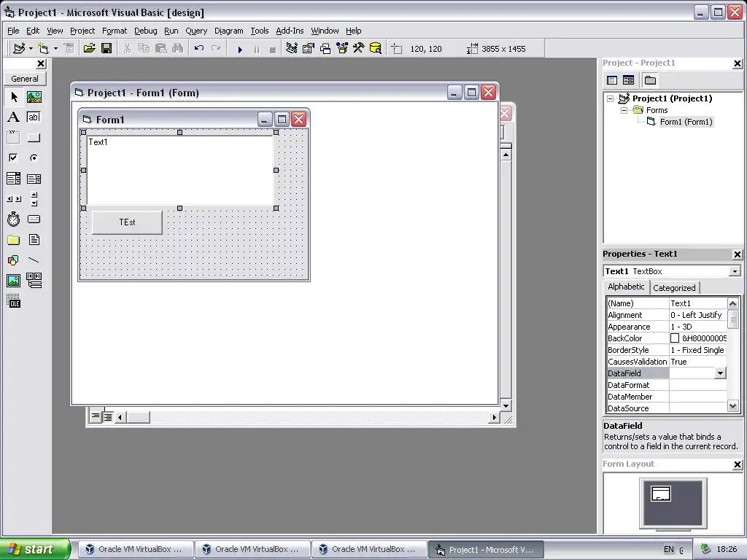The height and width of the screenshot is (560, 747).
Task: Select the CommandButton tool in toolbox
Action: tap(34, 138)
